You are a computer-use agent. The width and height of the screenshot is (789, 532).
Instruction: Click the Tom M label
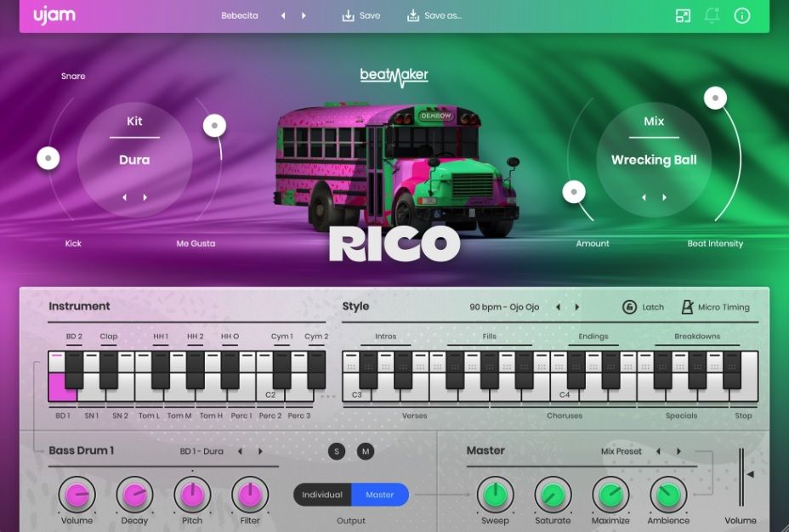coord(179,416)
